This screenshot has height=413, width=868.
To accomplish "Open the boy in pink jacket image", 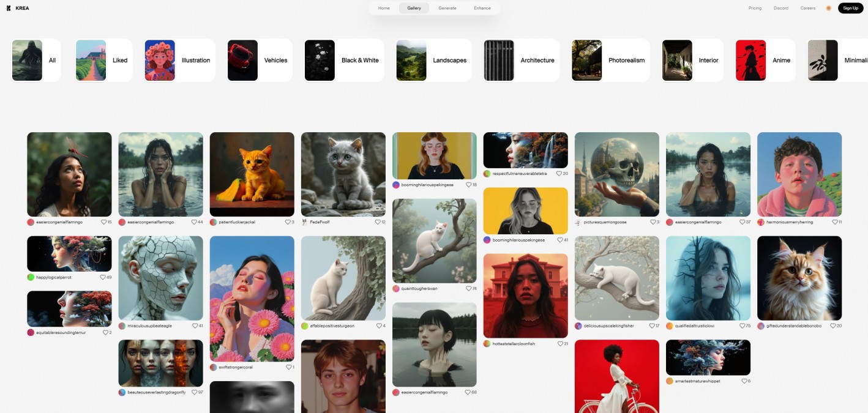I will pos(799,174).
